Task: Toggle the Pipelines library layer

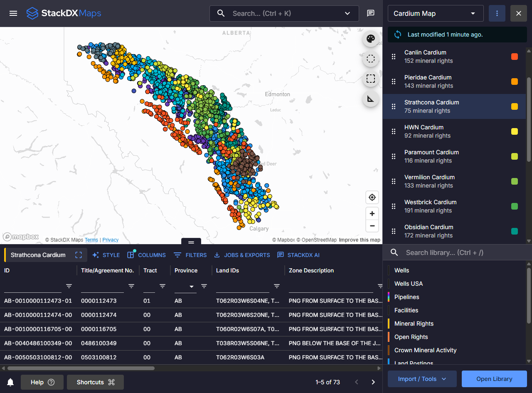Action: [406, 297]
